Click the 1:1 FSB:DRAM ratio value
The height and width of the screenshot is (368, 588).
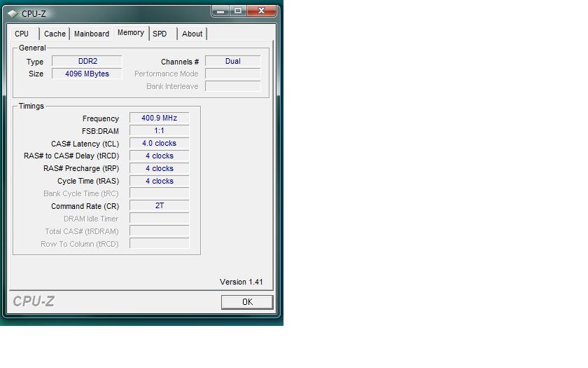(160, 130)
